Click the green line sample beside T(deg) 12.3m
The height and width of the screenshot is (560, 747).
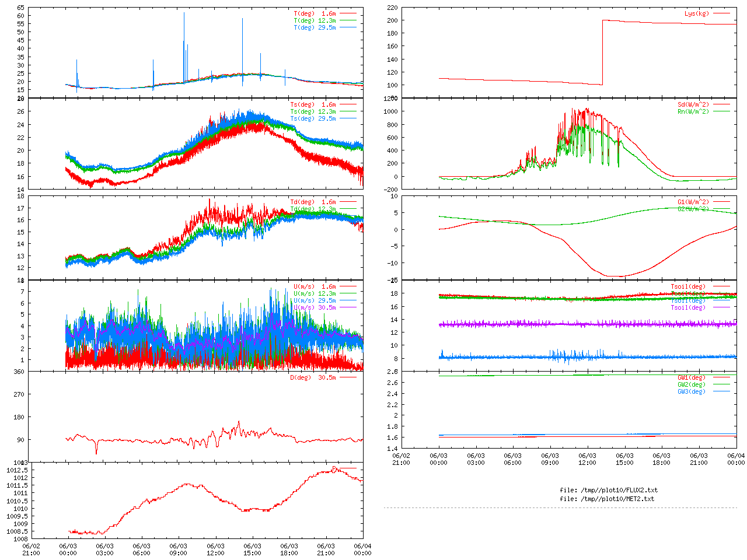[347, 20]
